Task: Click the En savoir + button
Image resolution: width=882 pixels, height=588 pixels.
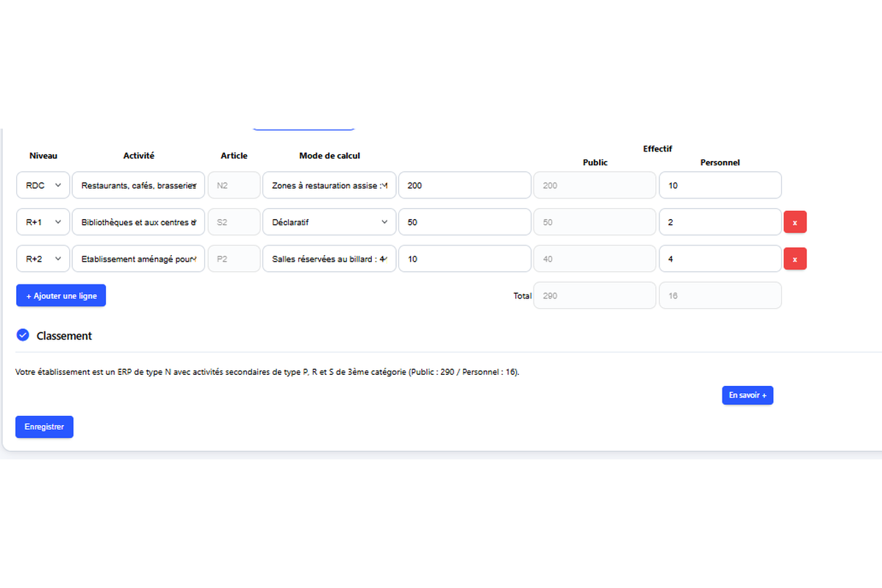Action: click(747, 395)
